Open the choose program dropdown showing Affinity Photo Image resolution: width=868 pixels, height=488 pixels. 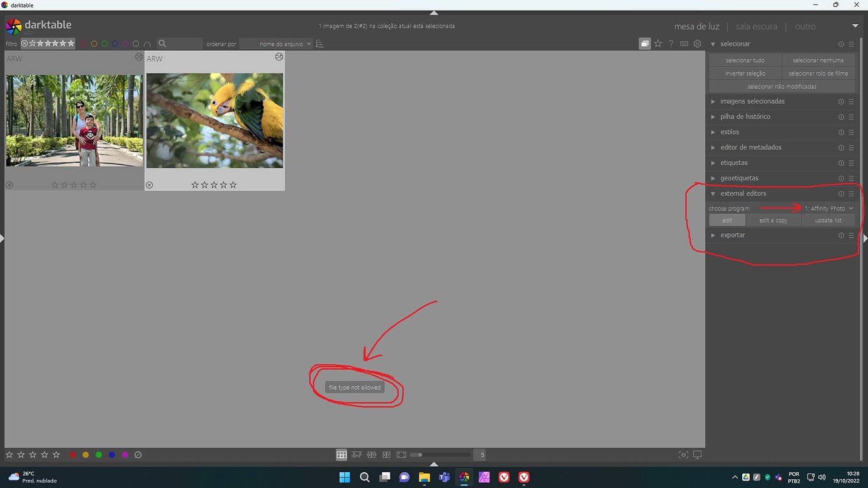pyautogui.click(x=827, y=208)
